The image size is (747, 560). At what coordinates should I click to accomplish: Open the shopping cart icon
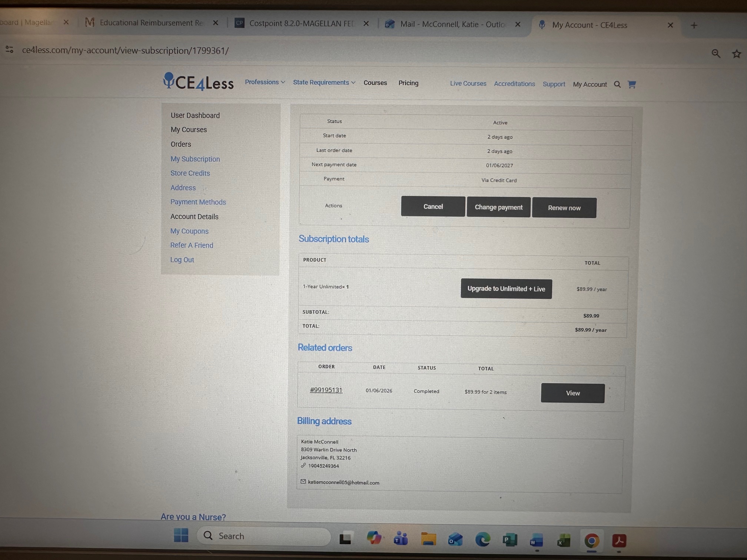click(x=632, y=84)
